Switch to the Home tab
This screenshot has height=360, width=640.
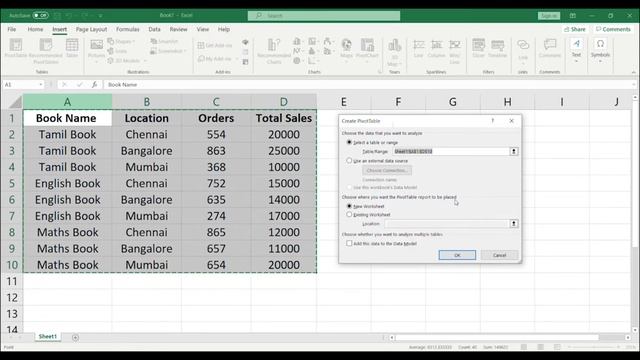(x=35, y=29)
